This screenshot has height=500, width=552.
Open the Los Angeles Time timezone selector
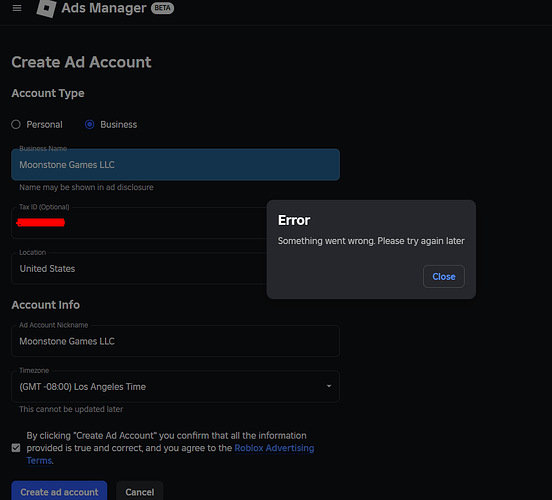tap(175, 386)
